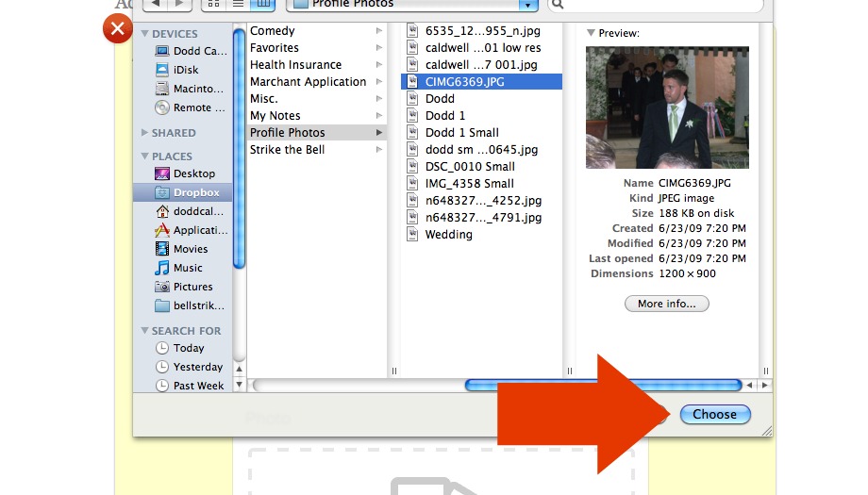
Task: Show files from Yesterday search
Action: 189,367
